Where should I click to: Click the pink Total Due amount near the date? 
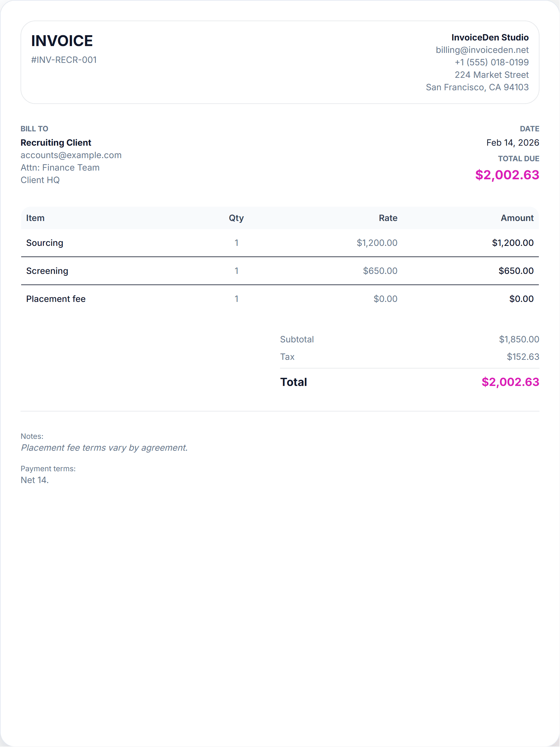507,175
